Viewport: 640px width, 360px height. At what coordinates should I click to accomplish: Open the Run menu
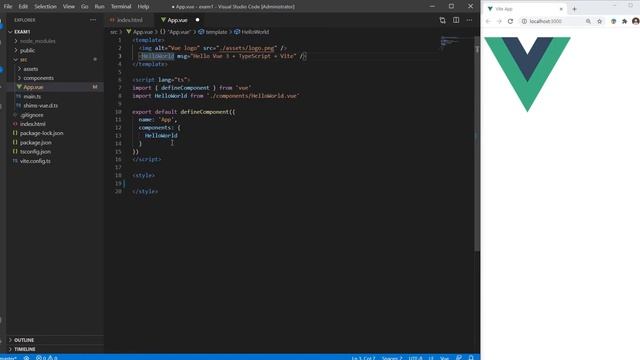coord(99,7)
